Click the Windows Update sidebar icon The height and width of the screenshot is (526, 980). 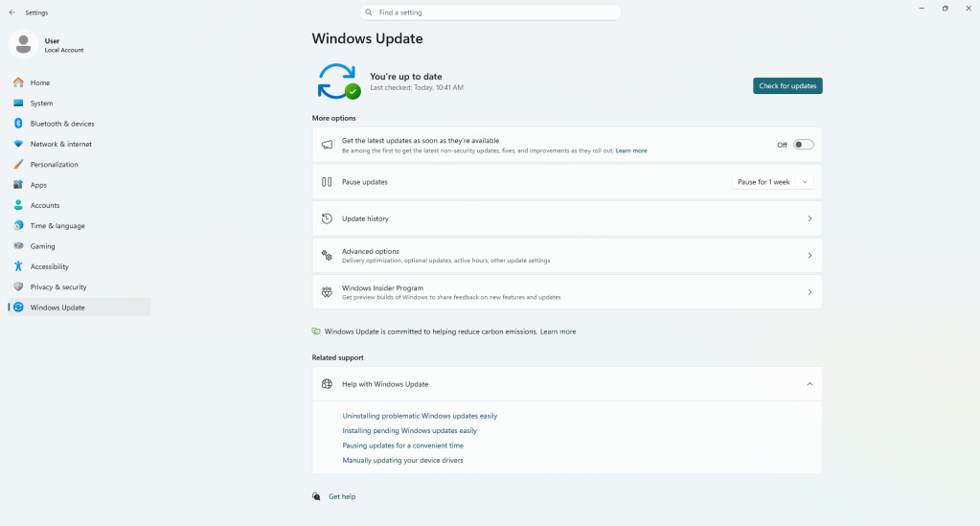[18, 308]
